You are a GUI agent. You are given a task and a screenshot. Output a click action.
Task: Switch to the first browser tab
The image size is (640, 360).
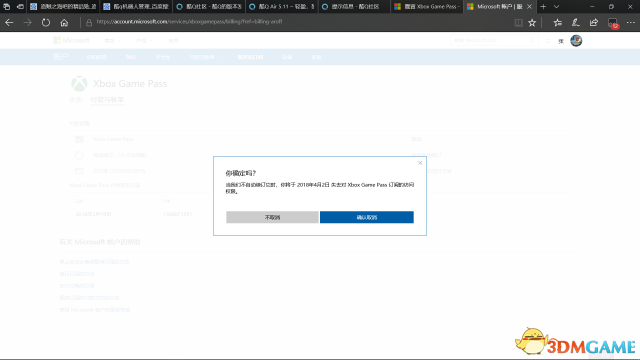tap(64, 7)
